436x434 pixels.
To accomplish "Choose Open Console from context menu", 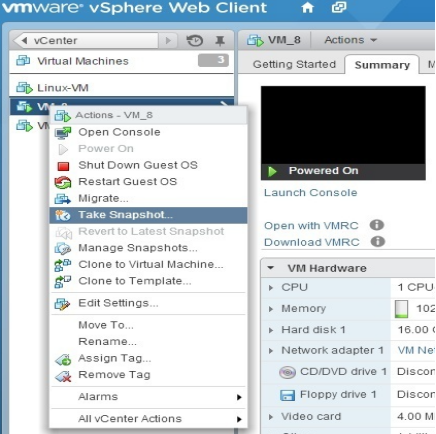I will pos(148,132).
